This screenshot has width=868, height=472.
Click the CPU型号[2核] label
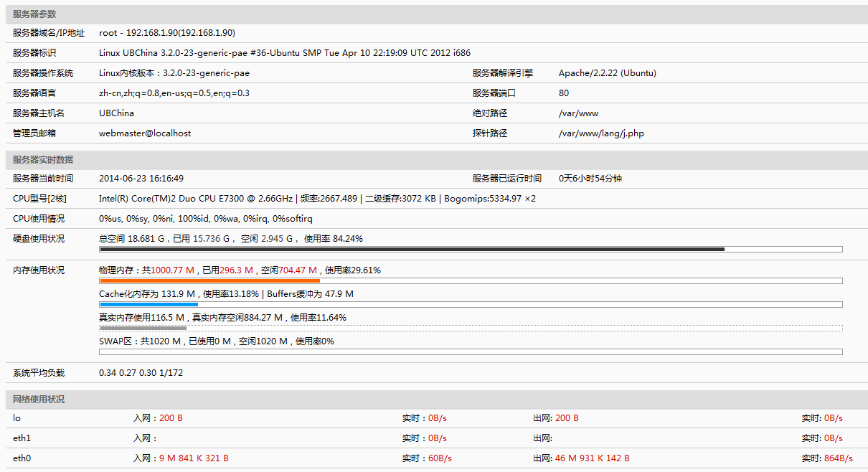point(39,199)
